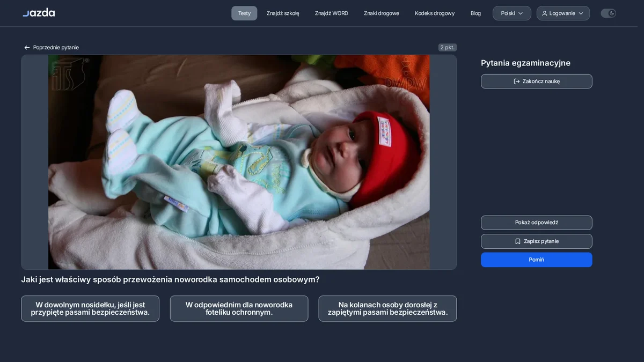Click the baby question image
644x362 pixels.
tap(239, 162)
